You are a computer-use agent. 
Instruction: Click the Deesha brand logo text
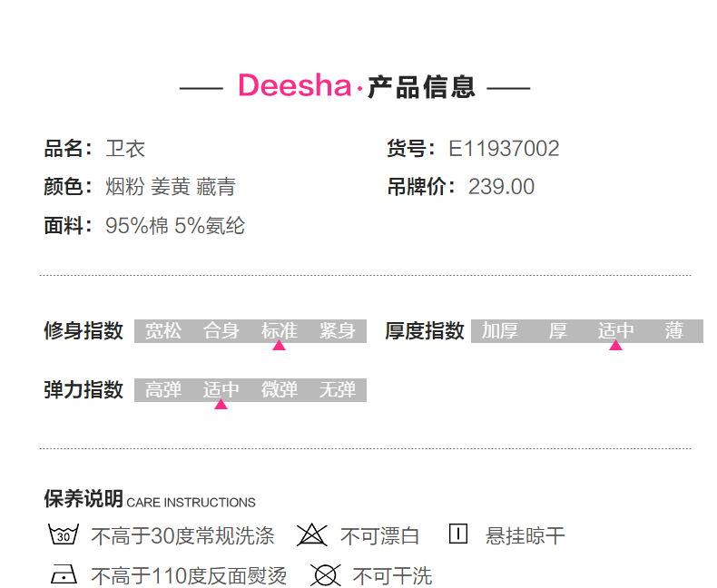[x=294, y=86]
